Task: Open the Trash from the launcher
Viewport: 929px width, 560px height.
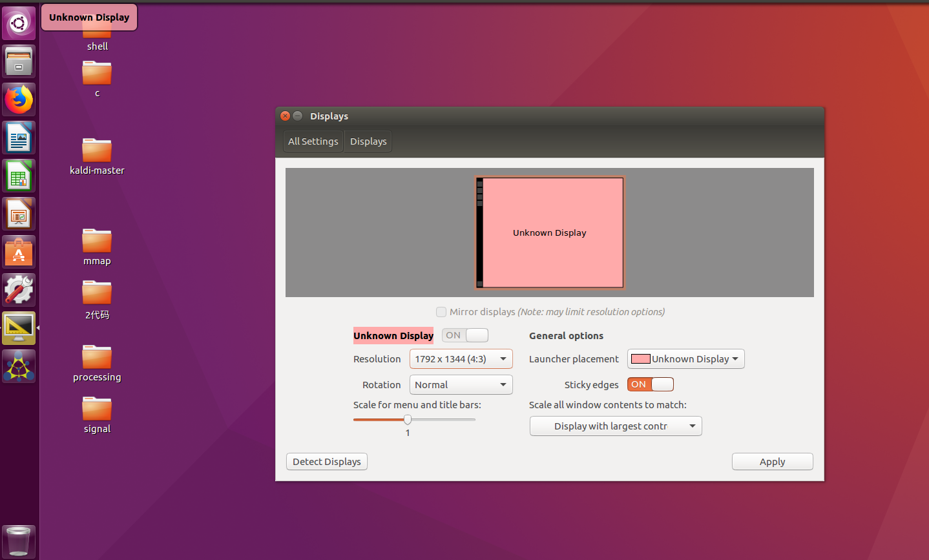Action: pyautogui.click(x=19, y=541)
